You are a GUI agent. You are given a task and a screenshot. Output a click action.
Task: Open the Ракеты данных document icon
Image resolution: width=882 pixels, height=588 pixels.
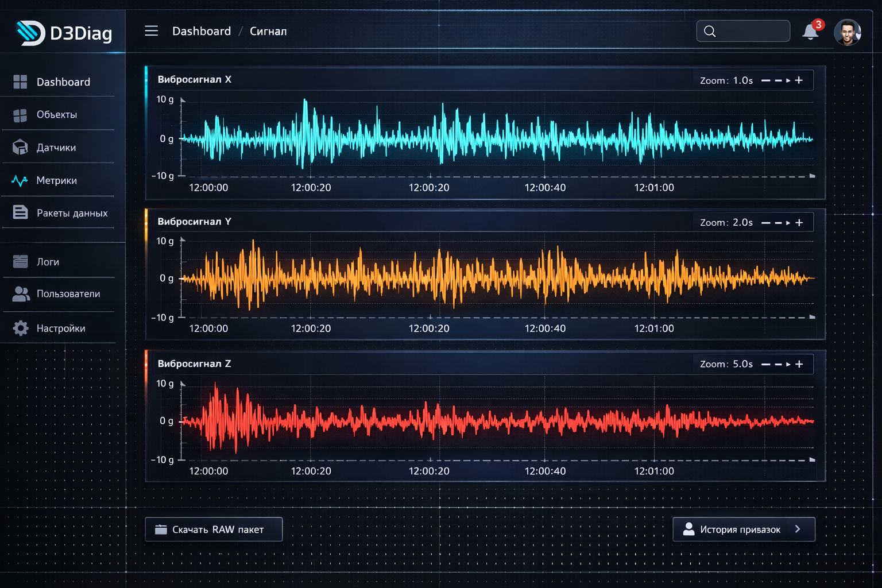coord(20,212)
